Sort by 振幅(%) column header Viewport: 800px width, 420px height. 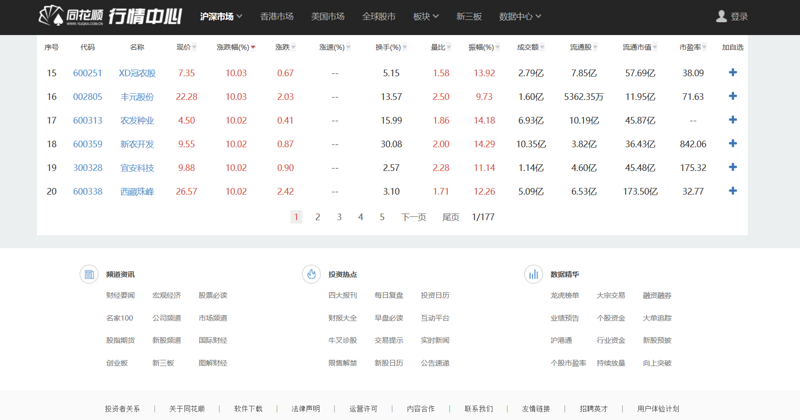[484, 47]
